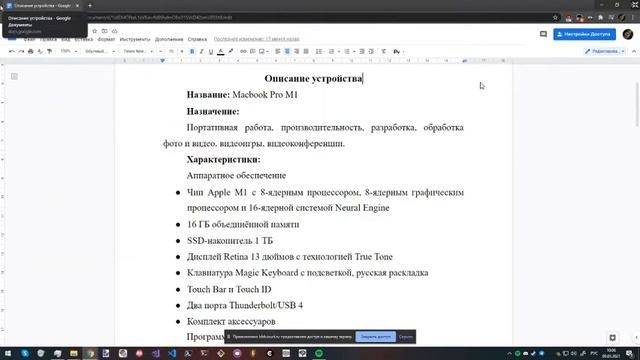Open a new browser tab
Viewport: 640px width, 360px height.
pos(90,6)
